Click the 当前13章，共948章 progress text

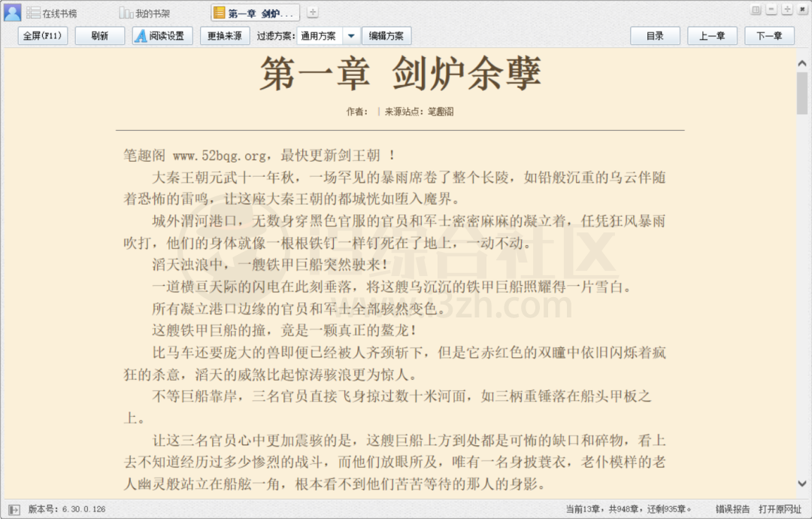coord(628,509)
